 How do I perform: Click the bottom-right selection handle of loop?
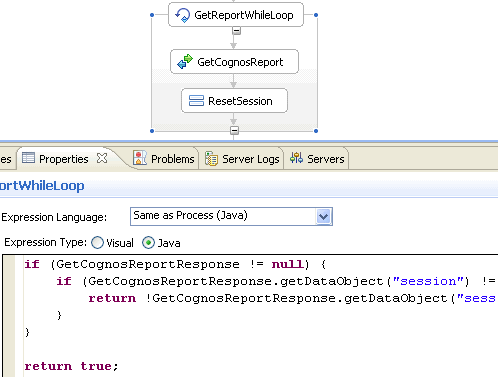[x=316, y=131]
